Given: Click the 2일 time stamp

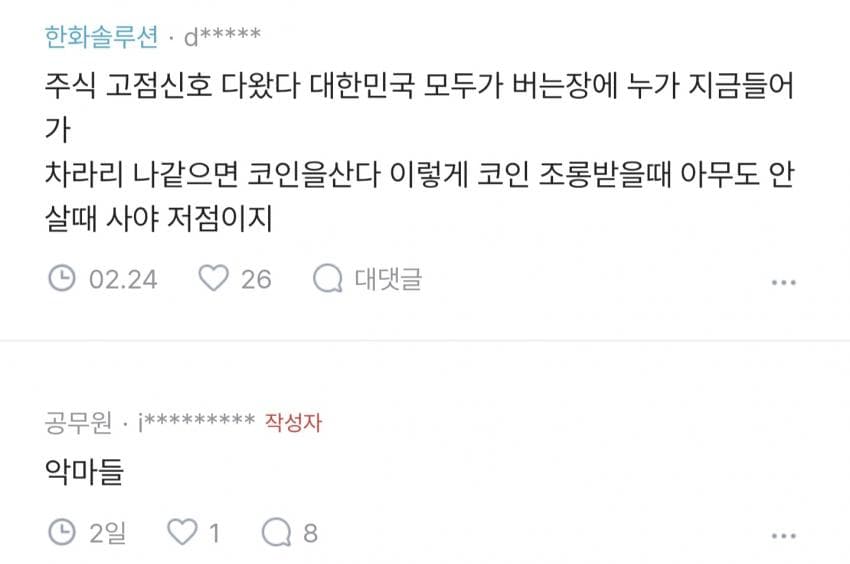Looking at the screenshot, I should (108, 533).
